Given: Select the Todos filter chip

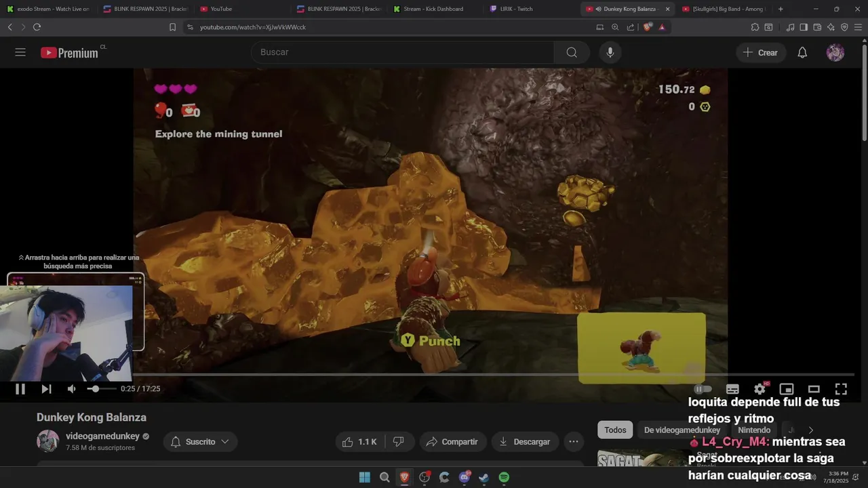Looking at the screenshot, I should click(x=615, y=430).
